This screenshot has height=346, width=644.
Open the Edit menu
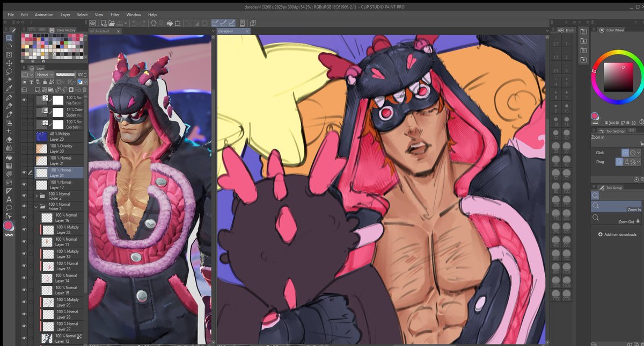(25, 15)
